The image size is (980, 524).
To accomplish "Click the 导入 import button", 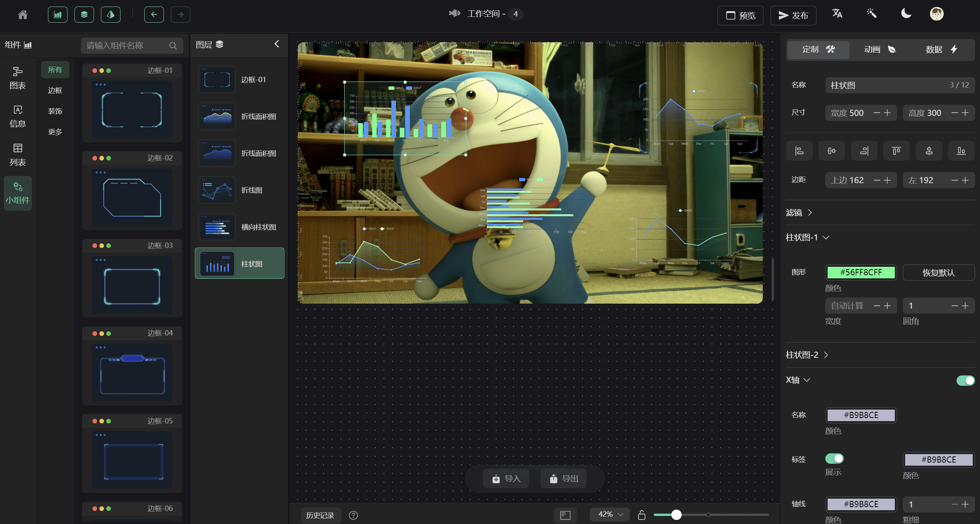I will click(508, 479).
